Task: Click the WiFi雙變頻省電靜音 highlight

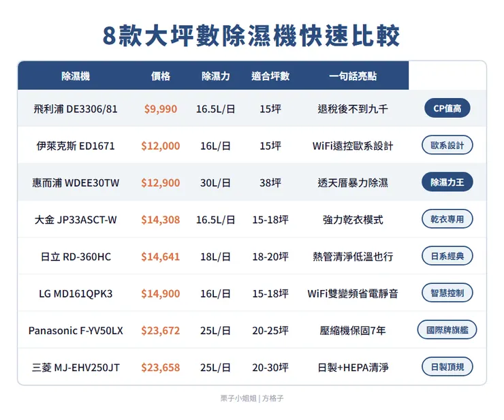Action: point(353,293)
